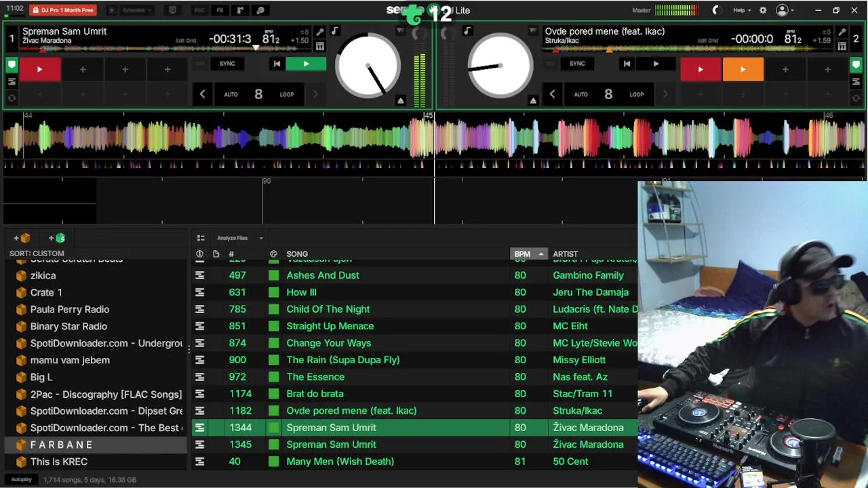
Task: Click the color palette column header
Action: tap(273, 254)
